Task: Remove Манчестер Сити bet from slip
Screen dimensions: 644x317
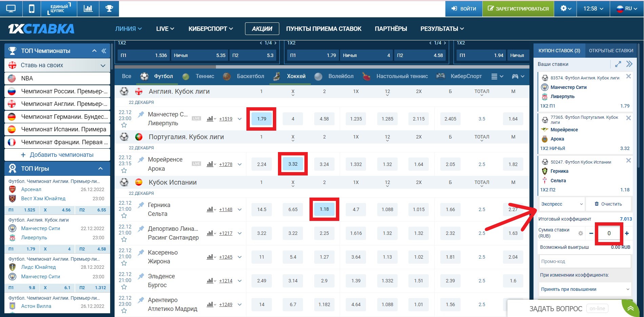Action: [x=628, y=76]
